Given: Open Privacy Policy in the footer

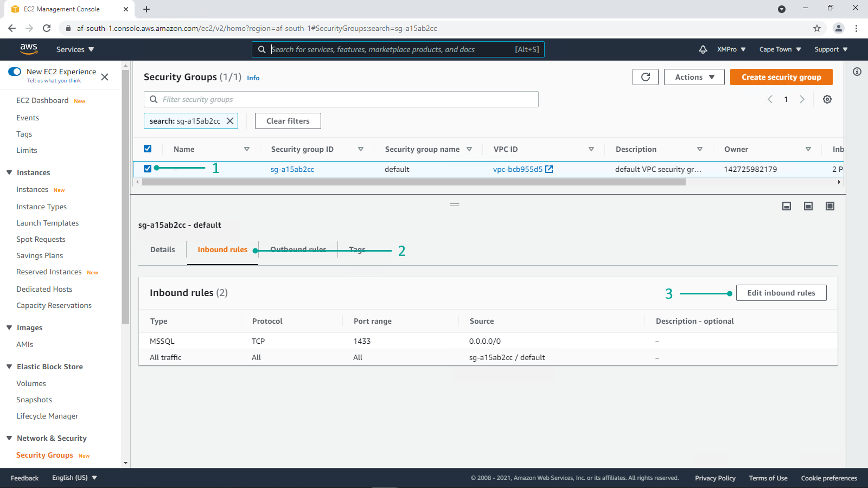Looking at the screenshot, I should (715, 478).
